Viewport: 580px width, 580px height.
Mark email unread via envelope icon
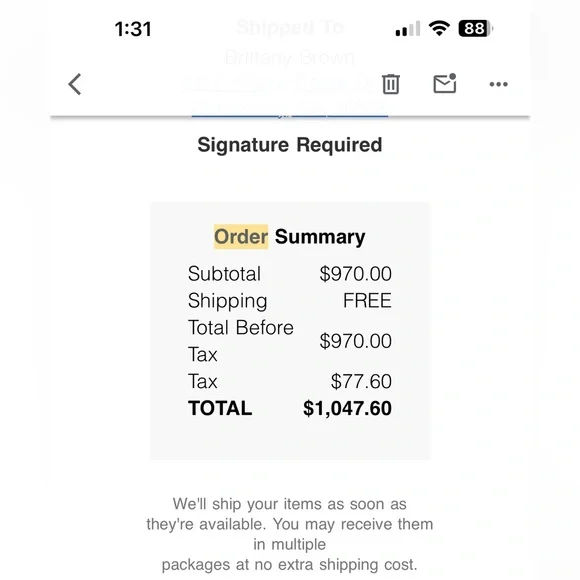445,83
